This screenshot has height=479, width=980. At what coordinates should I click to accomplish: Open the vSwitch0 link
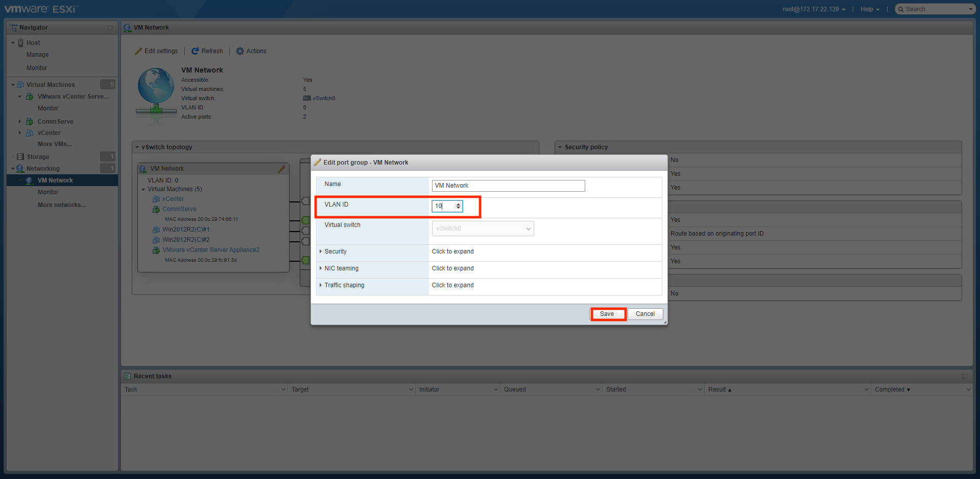pos(324,98)
